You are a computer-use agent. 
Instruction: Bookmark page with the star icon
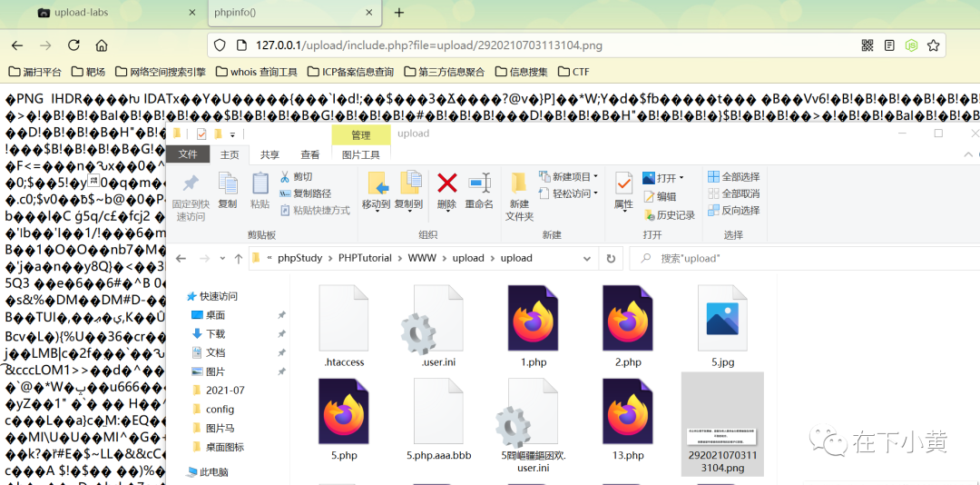click(x=933, y=45)
